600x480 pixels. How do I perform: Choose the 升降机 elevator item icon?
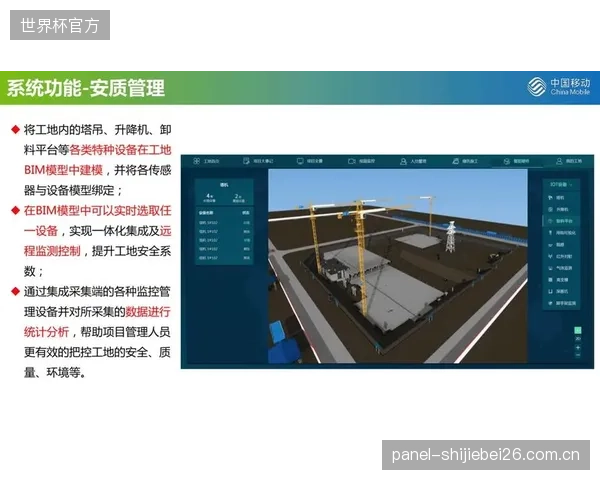[x=550, y=209]
